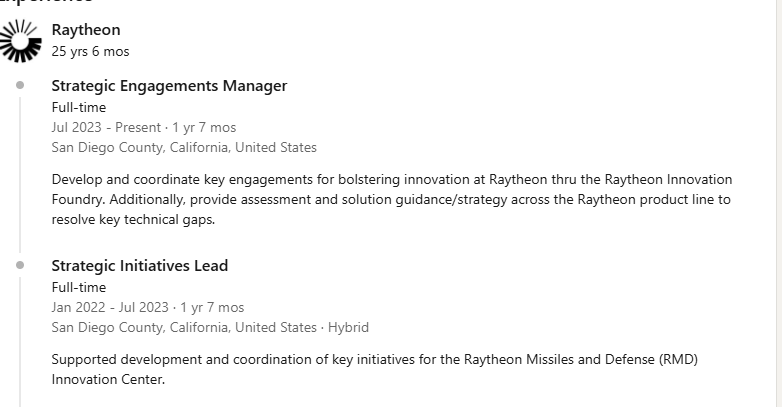Click 'resolve key technical gaps.' text line
This screenshot has width=782, height=407.
tap(133, 220)
